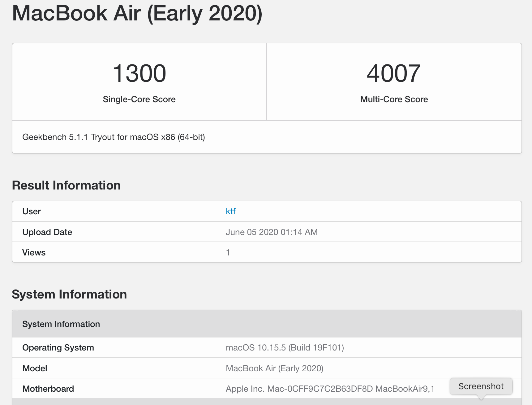
Task: Select the Upload Date row label
Action: 47,232
